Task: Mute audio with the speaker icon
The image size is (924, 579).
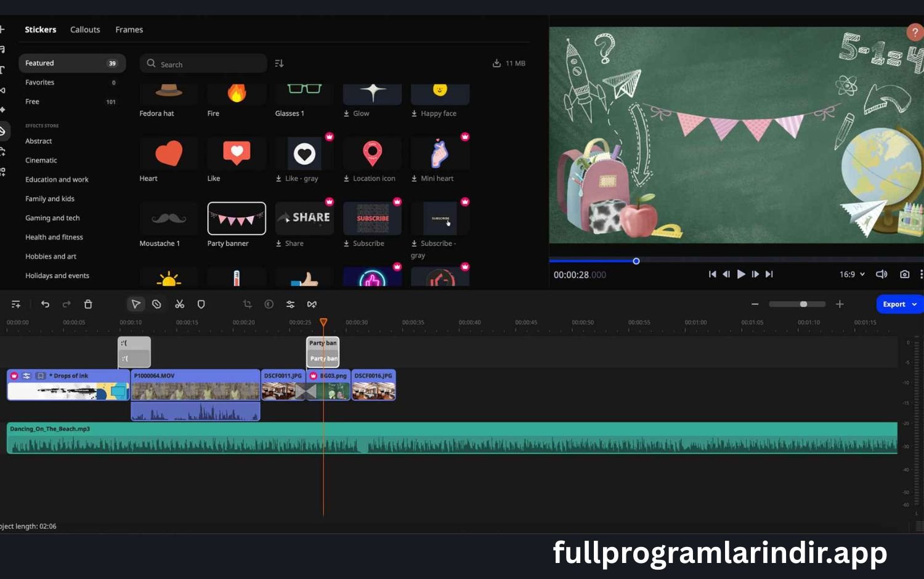Action: point(881,274)
